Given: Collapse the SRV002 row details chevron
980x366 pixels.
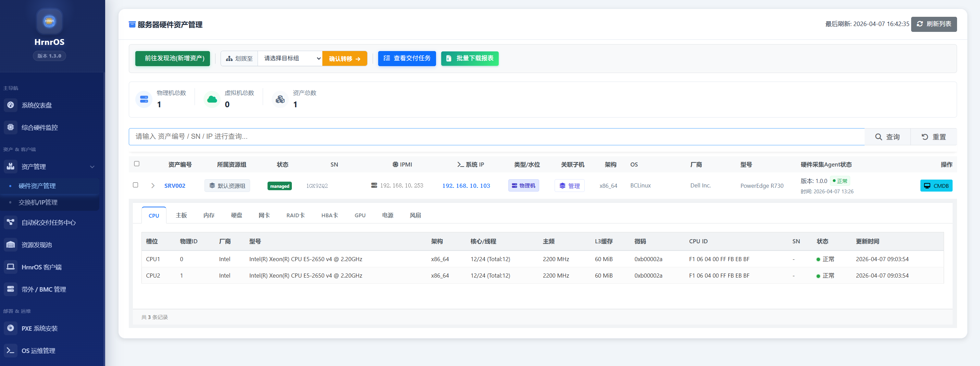Looking at the screenshot, I should [152, 186].
